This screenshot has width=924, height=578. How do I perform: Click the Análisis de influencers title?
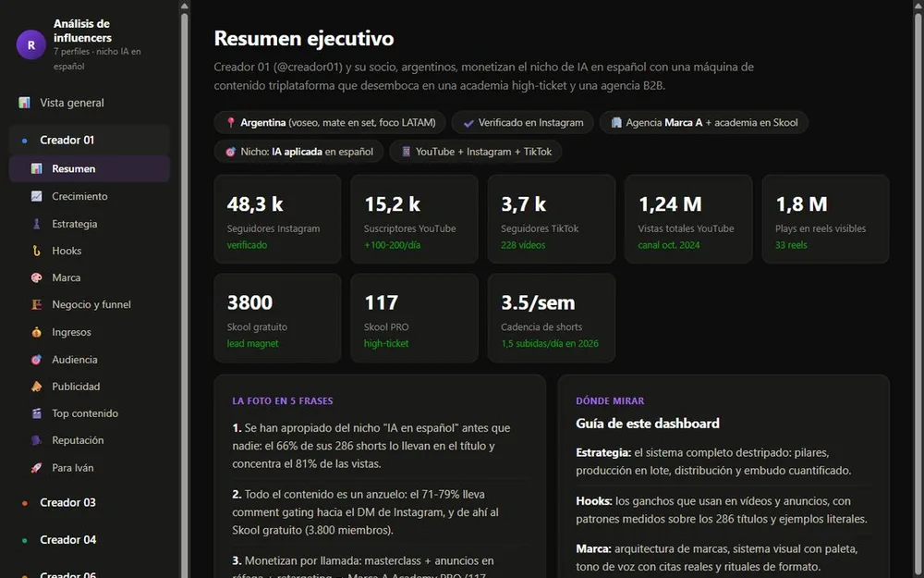point(82,31)
